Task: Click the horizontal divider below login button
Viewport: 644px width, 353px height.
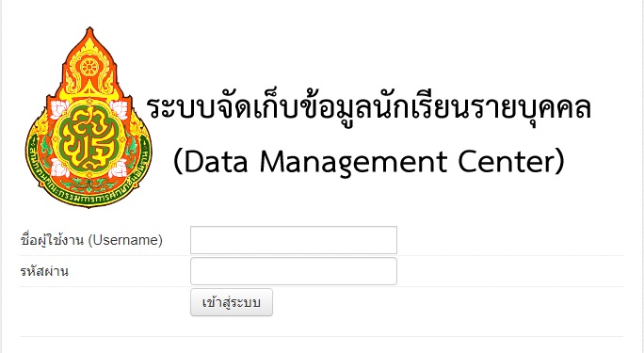Action: pos(322,337)
